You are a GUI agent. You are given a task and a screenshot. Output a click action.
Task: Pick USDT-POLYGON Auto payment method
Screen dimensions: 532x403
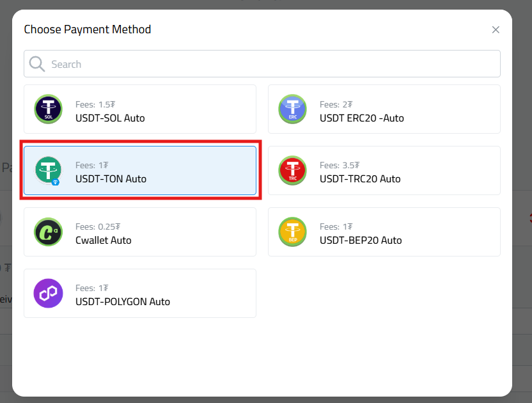pyautogui.click(x=140, y=294)
